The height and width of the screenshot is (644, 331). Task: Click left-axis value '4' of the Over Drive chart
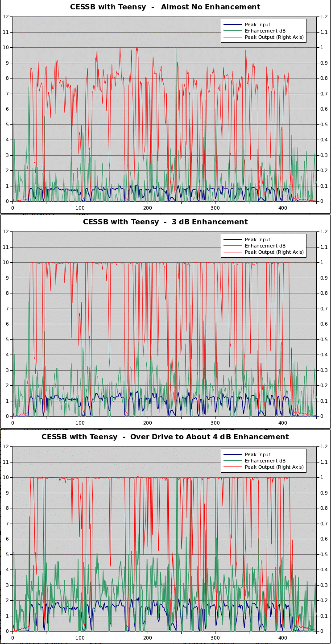(8, 570)
